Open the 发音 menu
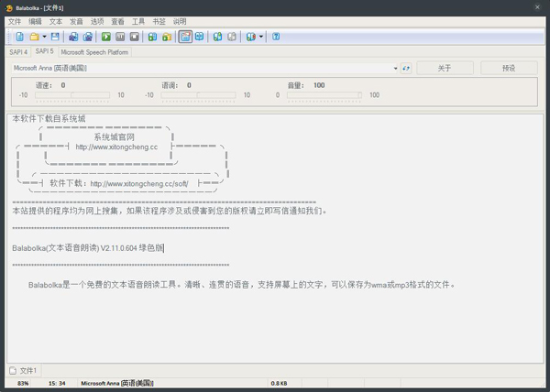The width and height of the screenshot is (550, 392). pyautogui.click(x=76, y=22)
